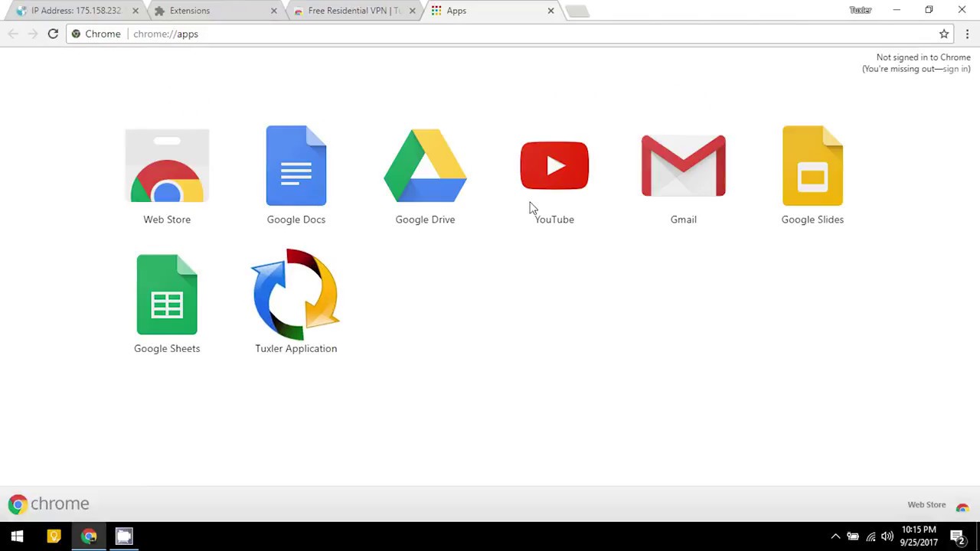Close the Apps tab
This screenshot has height=551, width=980.
tap(550, 11)
